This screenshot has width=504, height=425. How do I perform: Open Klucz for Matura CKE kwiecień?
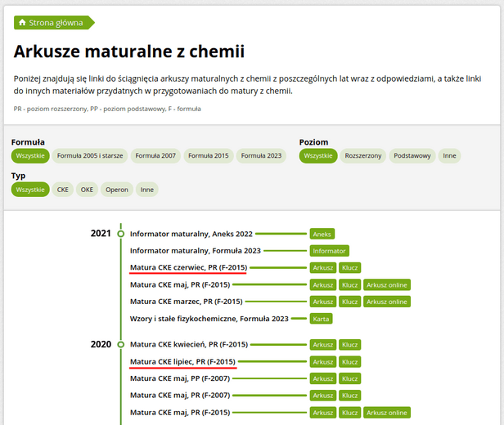tap(349, 345)
